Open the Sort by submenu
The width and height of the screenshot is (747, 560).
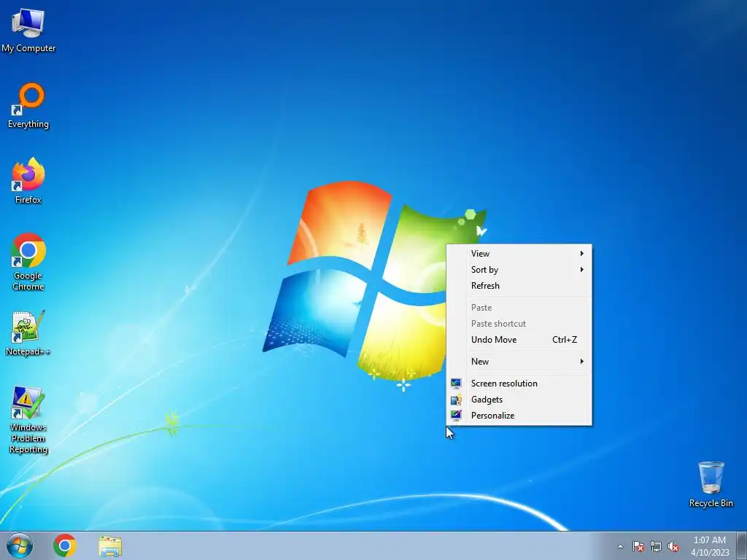[x=519, y=270]
